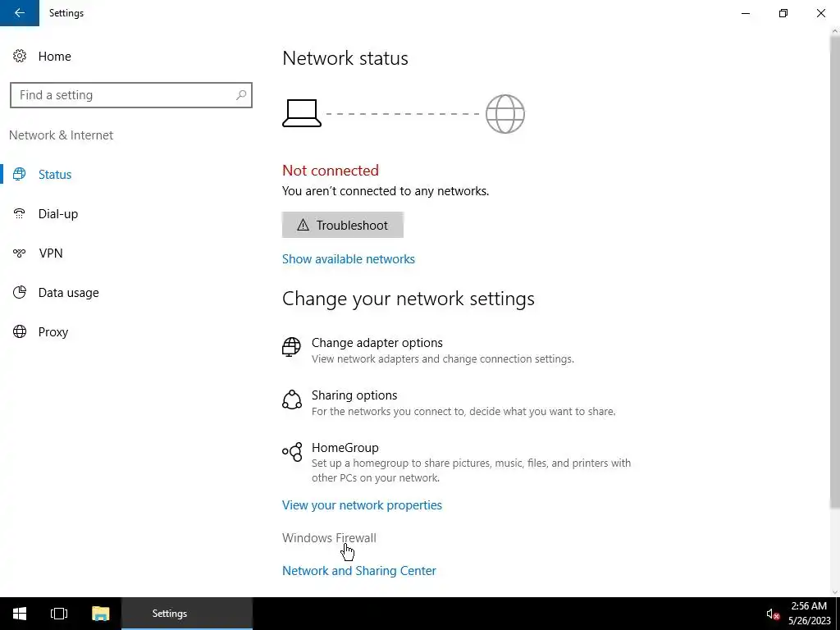The width and height of the screenshot is (840, 630).
Task: Click the Network status heading
Action: (x=345, y=58)
